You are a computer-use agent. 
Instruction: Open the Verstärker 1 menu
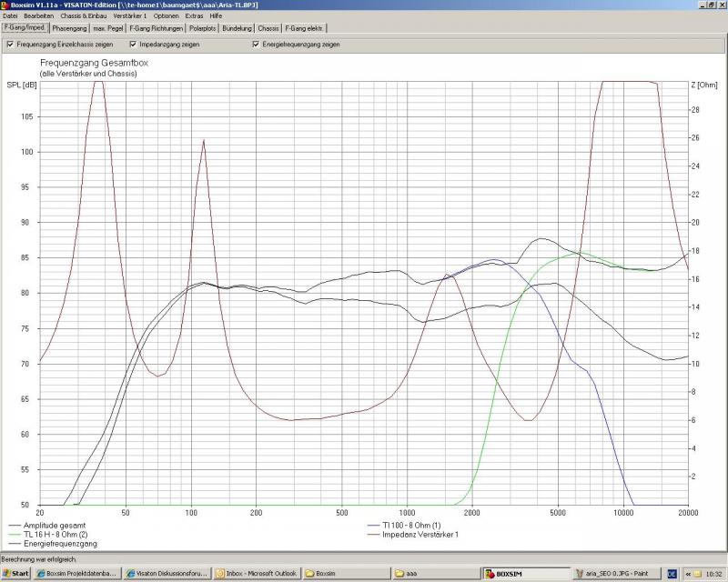pyautogui.click(x=130, y=16)
